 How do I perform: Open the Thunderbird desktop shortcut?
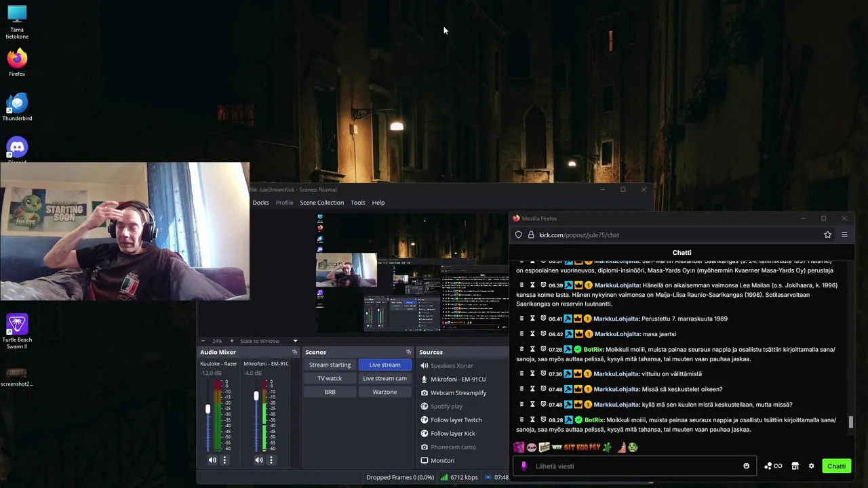(17, 107)
